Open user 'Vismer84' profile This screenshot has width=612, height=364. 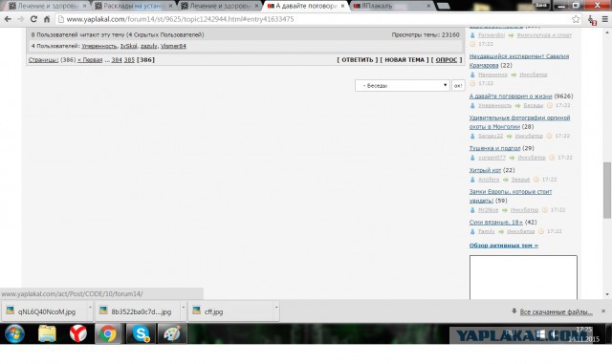tap(173, 46)
